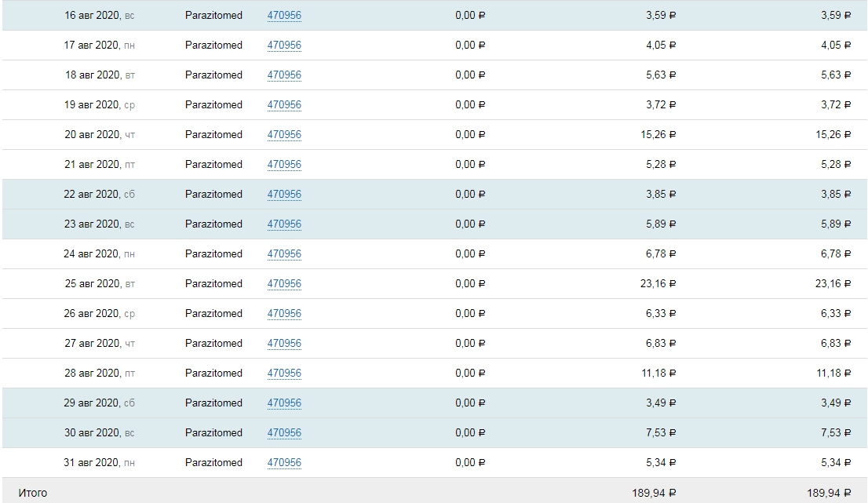Open link 470956 in 25 авг 2020 row
Image resolution: width=868 pixels, height=503 pixels.
pos(284,284)
